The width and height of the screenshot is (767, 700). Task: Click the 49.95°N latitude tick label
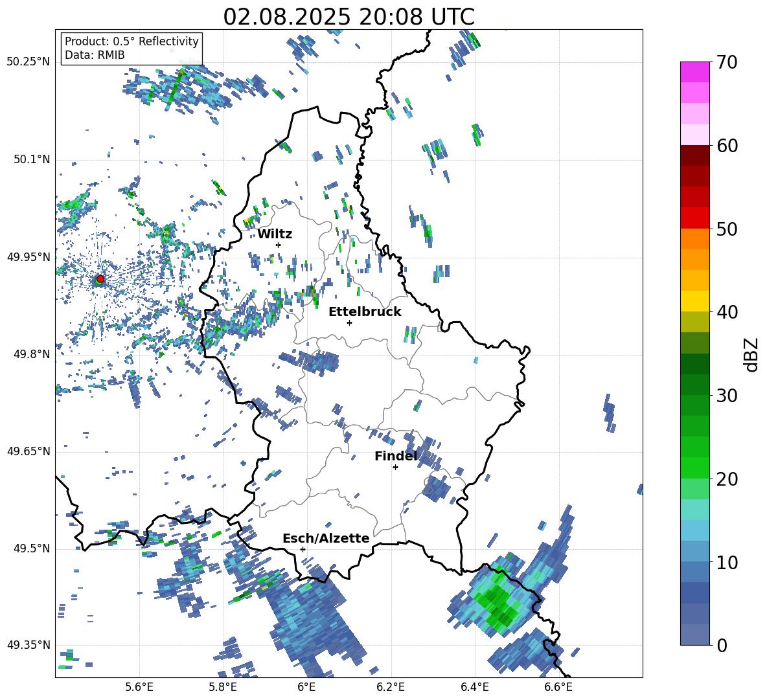coord(29,256)
